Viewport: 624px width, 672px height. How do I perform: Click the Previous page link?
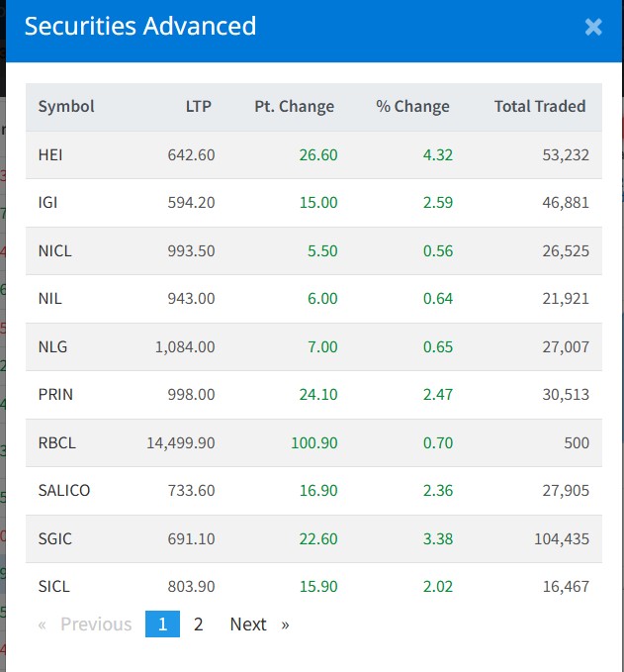(x=95, y=624)
